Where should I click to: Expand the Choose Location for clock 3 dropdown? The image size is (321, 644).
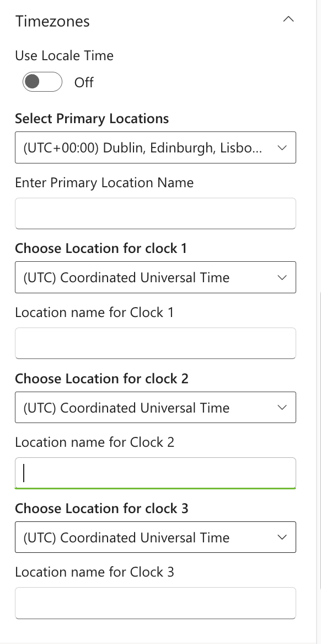pyautogui.click(x=155, y=537)
